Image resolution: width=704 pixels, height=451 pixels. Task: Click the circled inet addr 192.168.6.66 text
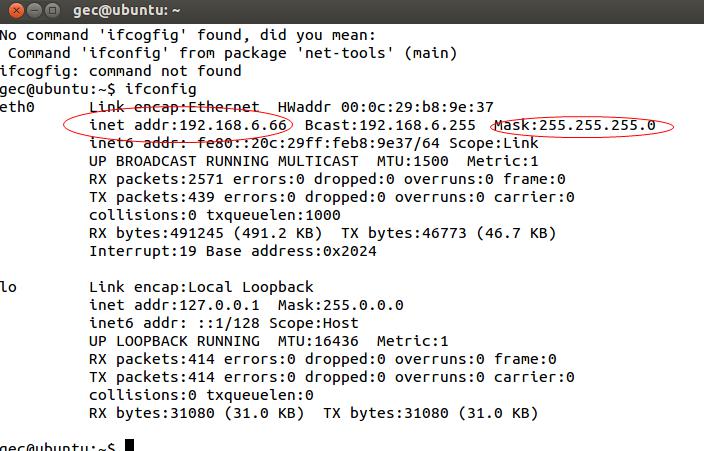pos(188,125)
